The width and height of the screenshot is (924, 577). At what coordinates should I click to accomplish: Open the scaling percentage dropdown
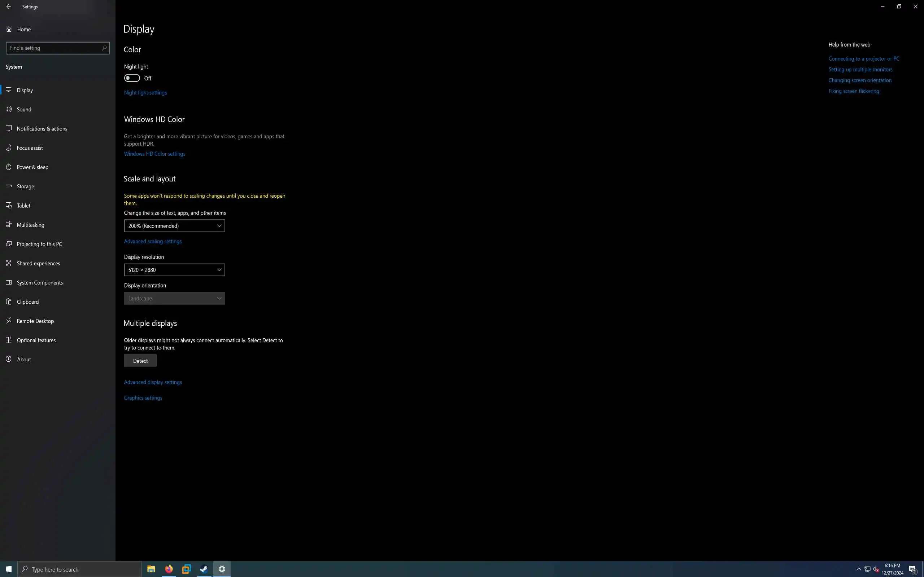pos(174,226)
